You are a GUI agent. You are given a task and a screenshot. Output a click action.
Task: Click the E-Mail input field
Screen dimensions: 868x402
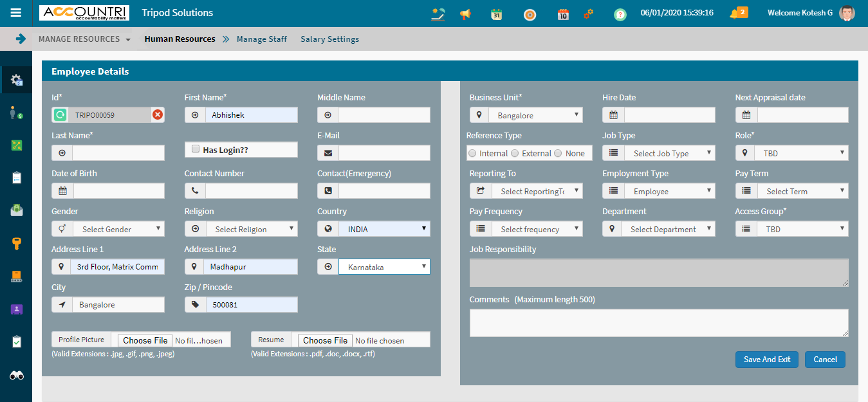384,153
